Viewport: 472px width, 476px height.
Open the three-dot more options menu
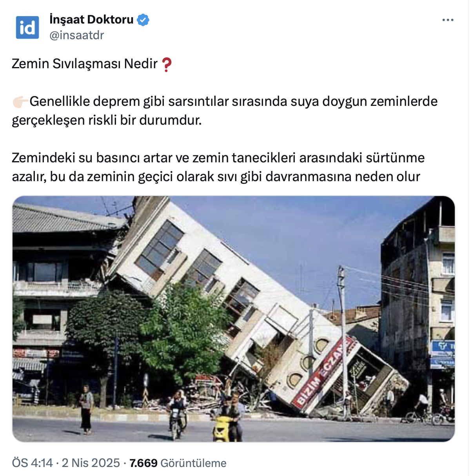pyautogui.click(x=448, y=20)
